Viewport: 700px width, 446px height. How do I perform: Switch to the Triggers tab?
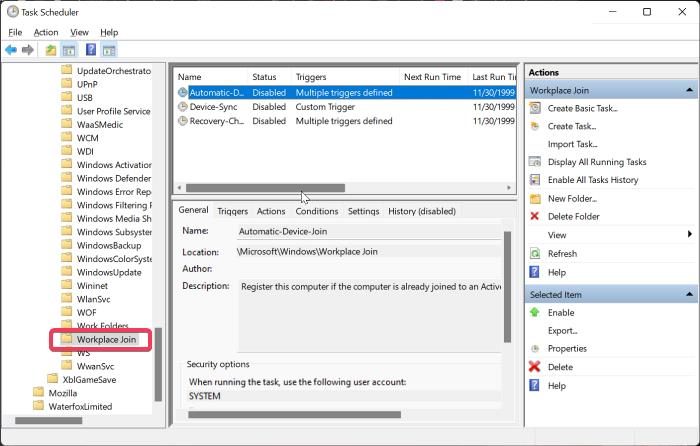(232, 211)
